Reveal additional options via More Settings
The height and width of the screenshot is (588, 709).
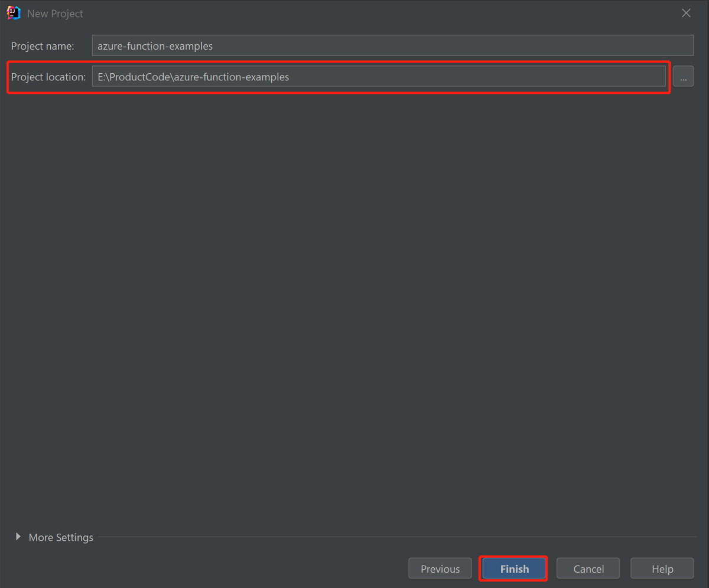[61, 537]
